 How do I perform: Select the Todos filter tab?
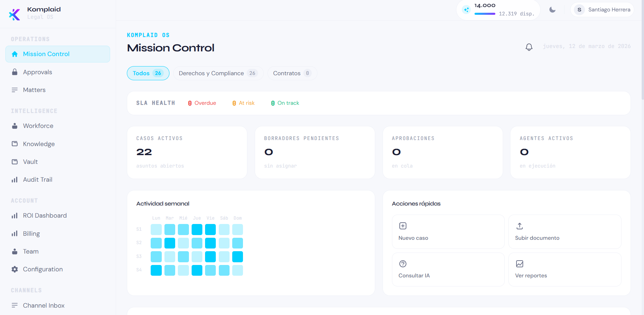click(x=148, y=73)
